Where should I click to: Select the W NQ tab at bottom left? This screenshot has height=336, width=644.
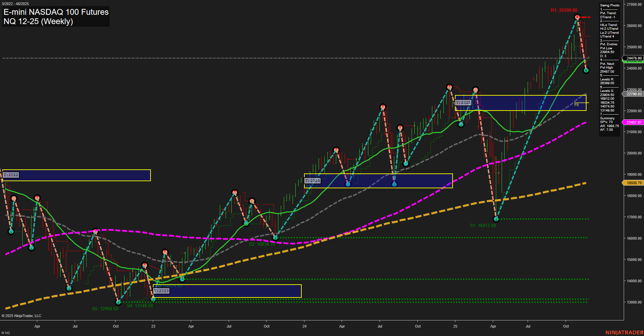coord(5,333)
